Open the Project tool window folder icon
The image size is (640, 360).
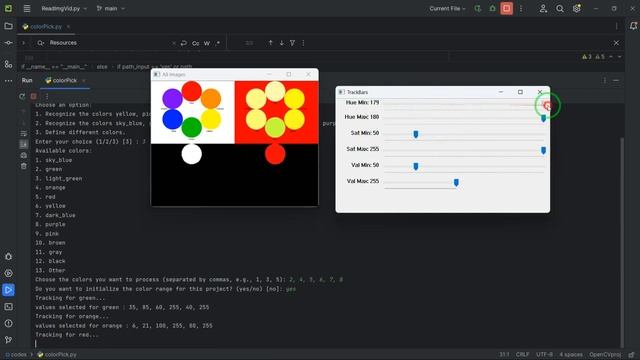click(x=8, y=26)
